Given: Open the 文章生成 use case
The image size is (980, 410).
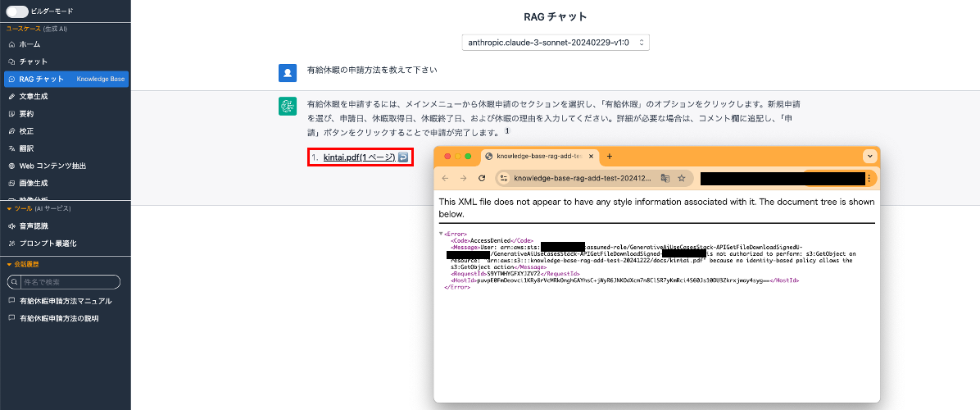Looking at the screenshot, I should tap(65, 96).
